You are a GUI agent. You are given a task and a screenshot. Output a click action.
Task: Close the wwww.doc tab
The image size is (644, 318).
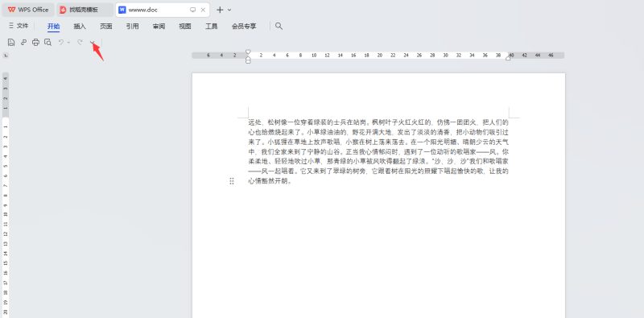tap(203, 10)
